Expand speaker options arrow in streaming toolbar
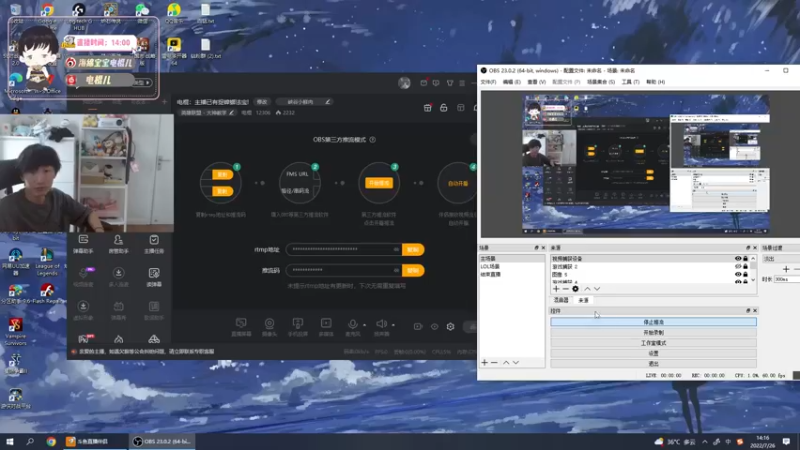 tap(393, 325)
